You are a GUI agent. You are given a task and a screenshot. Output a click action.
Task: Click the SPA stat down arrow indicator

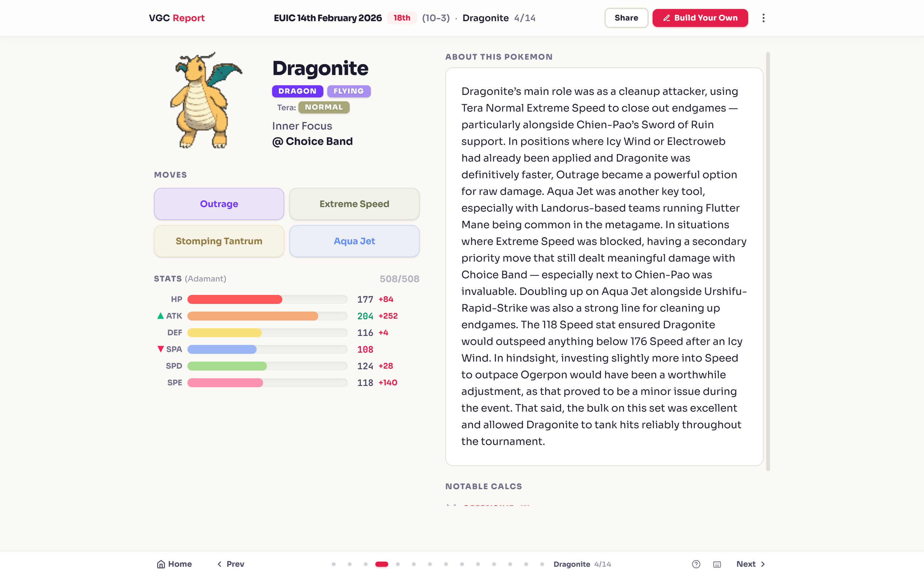click(x=160, y=349)
